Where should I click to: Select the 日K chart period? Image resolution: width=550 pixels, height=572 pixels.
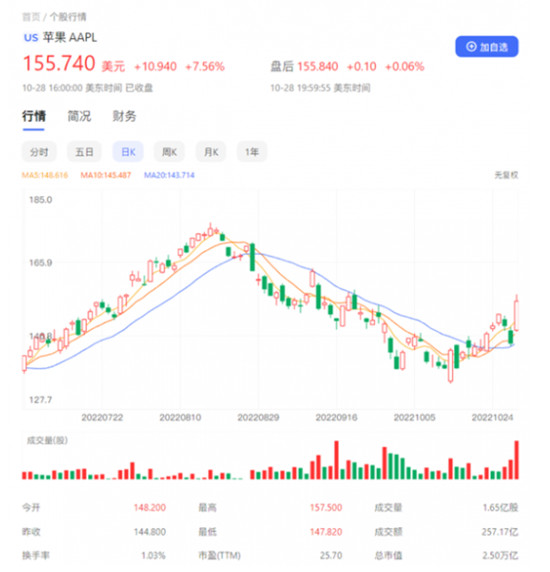[128, 152]
